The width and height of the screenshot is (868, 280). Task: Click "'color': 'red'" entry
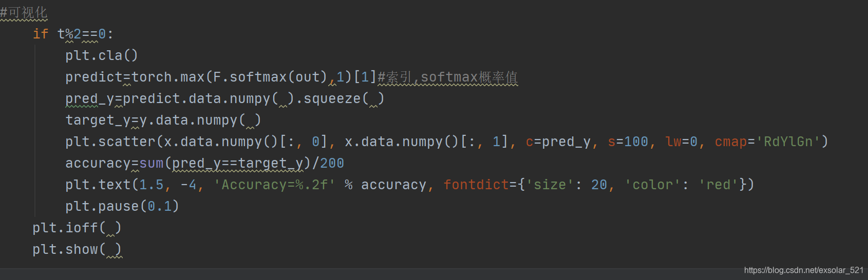tap(682, 185)
